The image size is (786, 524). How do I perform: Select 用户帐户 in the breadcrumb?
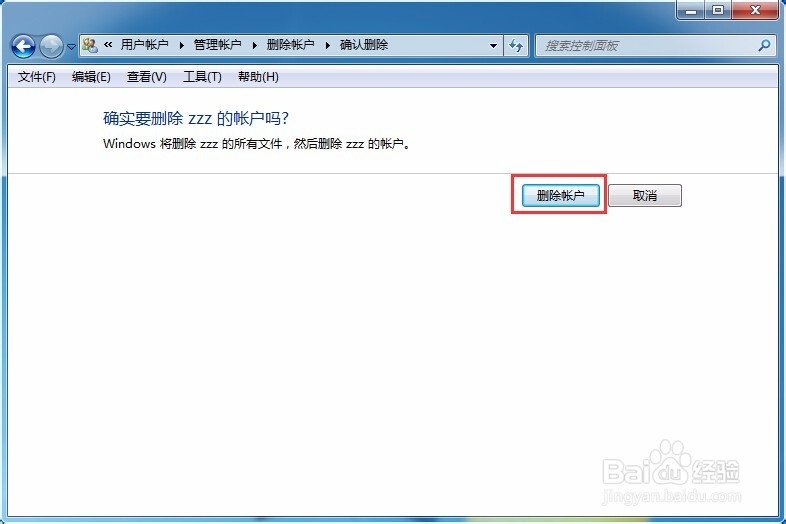point(144,45)
